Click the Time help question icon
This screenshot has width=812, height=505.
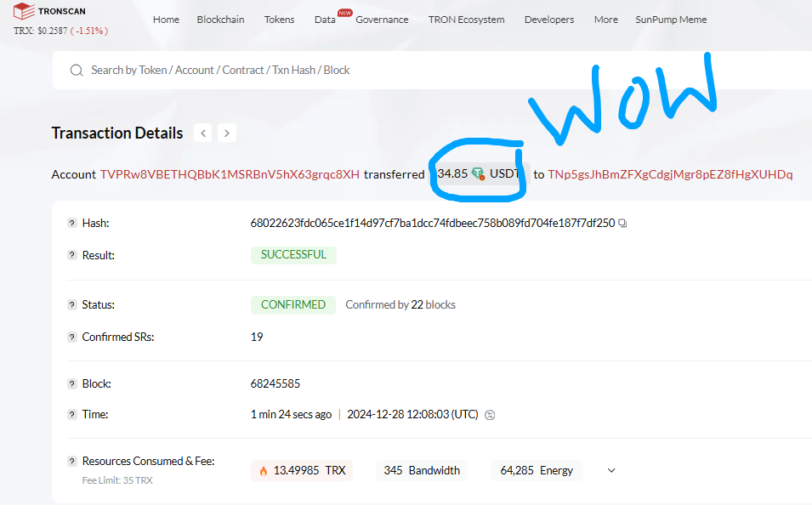(72, 414)
